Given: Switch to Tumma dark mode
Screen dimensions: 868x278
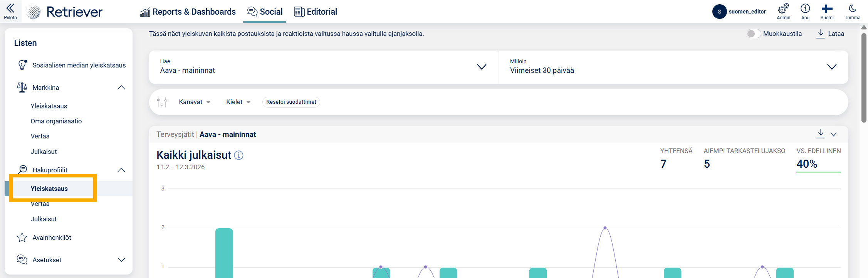Looking at the screenshot, I should [x=852, y=9].
